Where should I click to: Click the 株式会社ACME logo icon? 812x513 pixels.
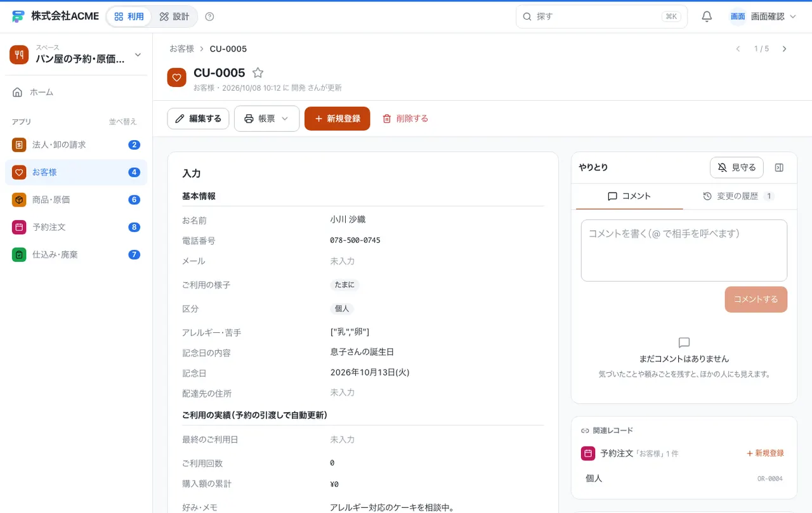tap(18, 16)
